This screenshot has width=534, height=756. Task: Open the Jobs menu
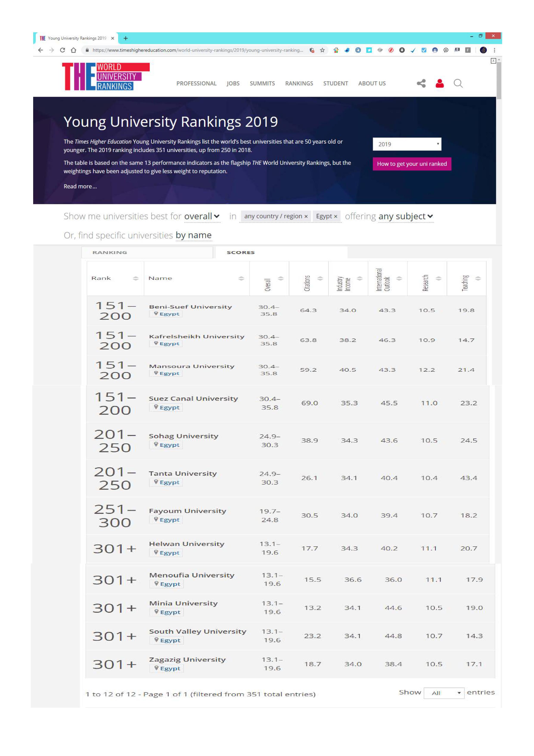click(233, 83)
